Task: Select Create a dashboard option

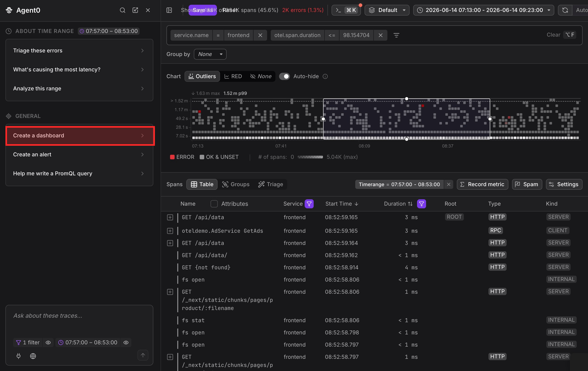Action: click(79, 135)
